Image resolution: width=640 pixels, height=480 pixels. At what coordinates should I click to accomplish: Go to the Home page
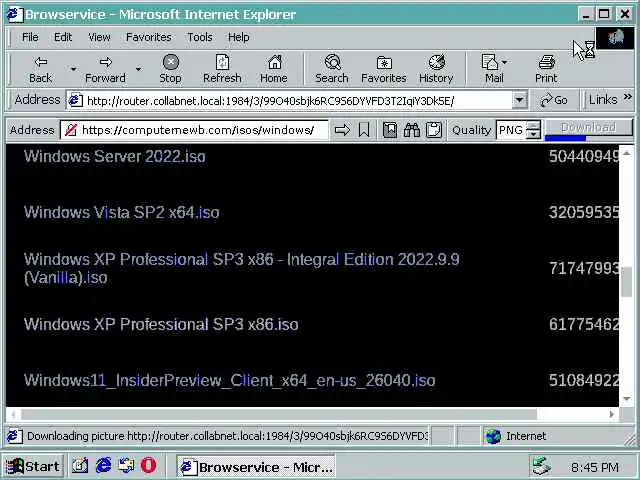(x=274, y=69)
